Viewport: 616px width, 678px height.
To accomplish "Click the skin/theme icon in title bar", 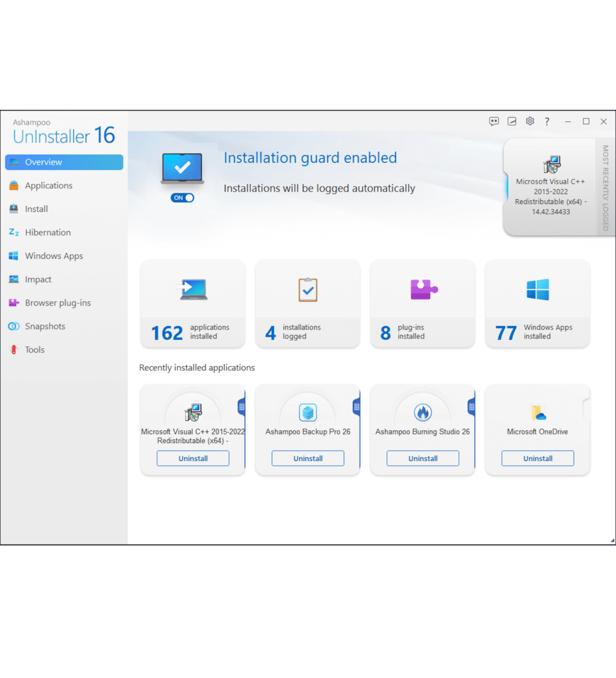I will (x=512, y=121).
